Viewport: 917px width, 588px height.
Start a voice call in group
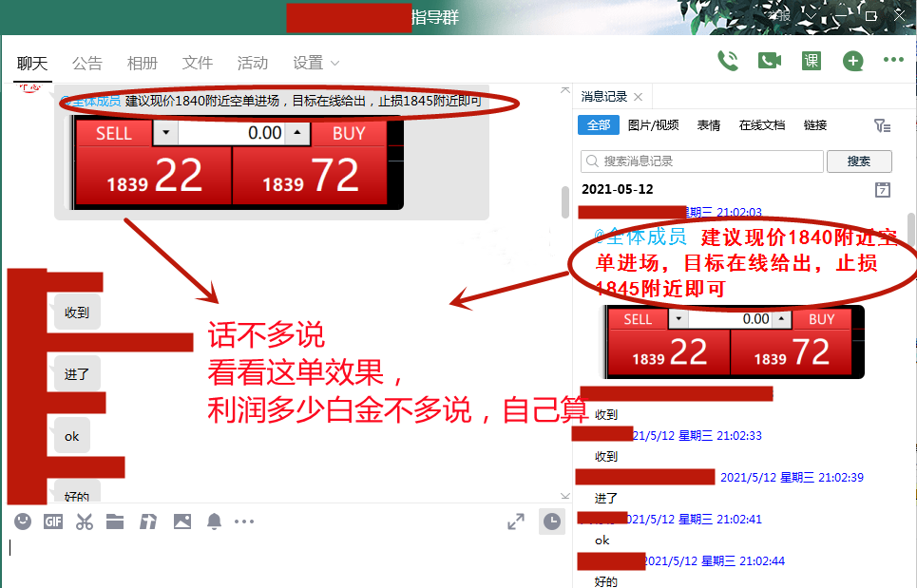coord(728,61)
